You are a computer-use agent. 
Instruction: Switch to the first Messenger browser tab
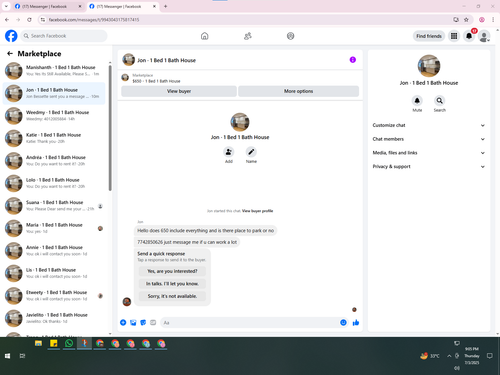pyautogui.click(x=48, y=6)
